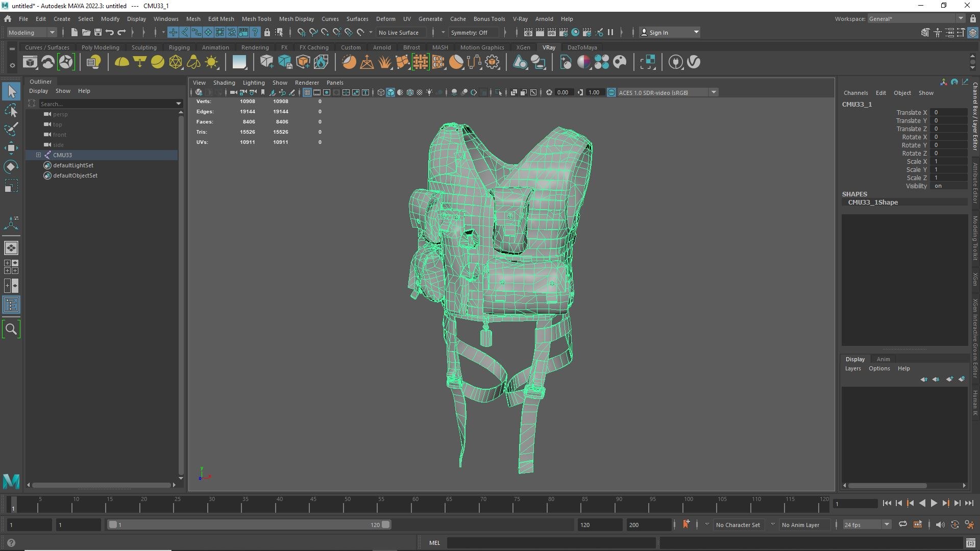Play the animation forward
Image resolution: width=980 pixels, height=551 pixels.
[x=934, y=503]
